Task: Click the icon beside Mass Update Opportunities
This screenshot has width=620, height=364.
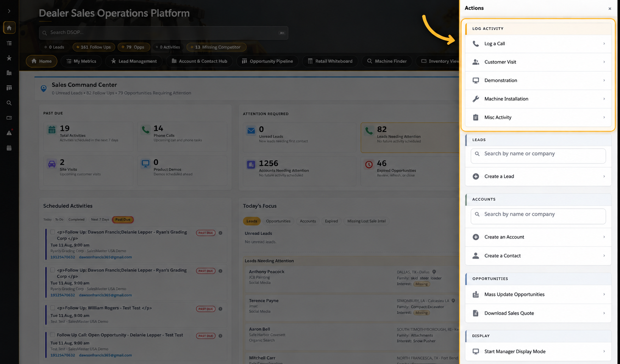Action: click(x=476, y=294)
